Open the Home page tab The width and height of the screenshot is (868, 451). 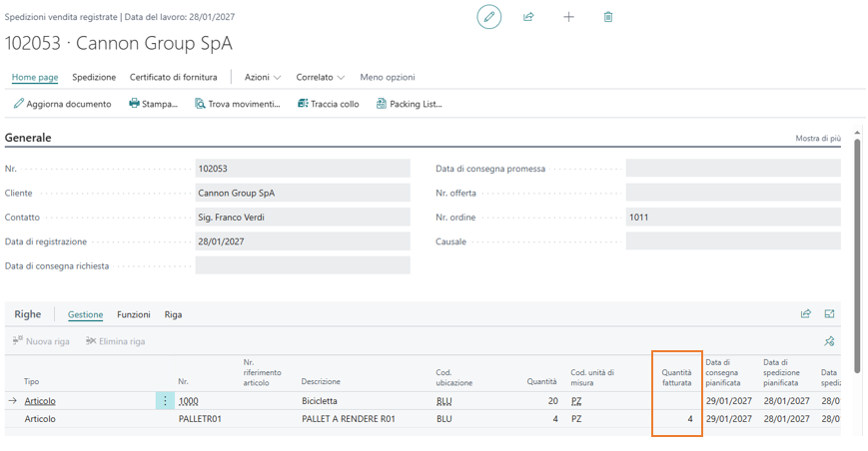click(x=35, y=78)
